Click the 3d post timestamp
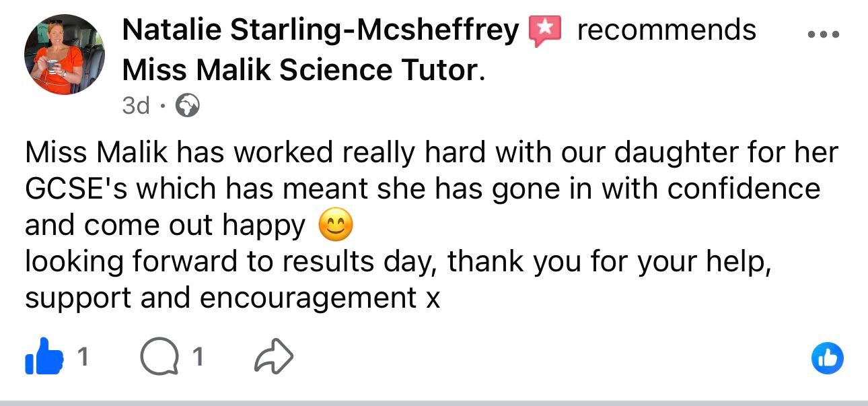This screenshot has width=868, height=406. [137, 106]
